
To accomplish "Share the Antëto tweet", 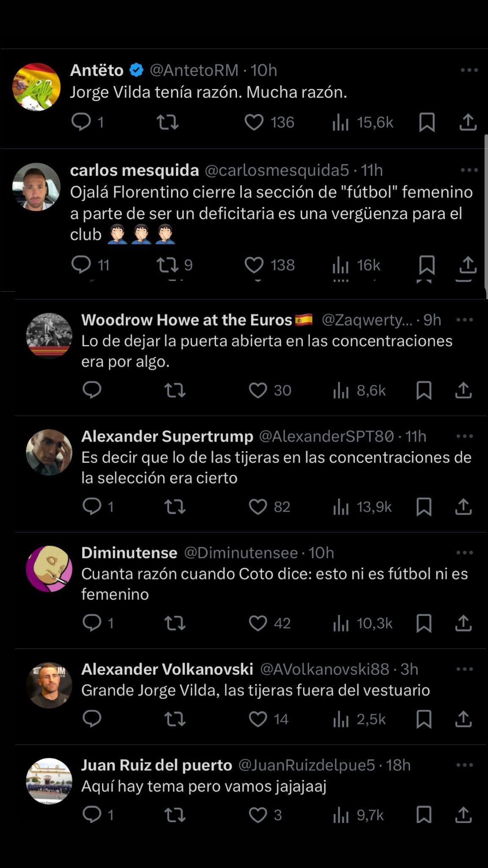I will click(x=468, y=122).
